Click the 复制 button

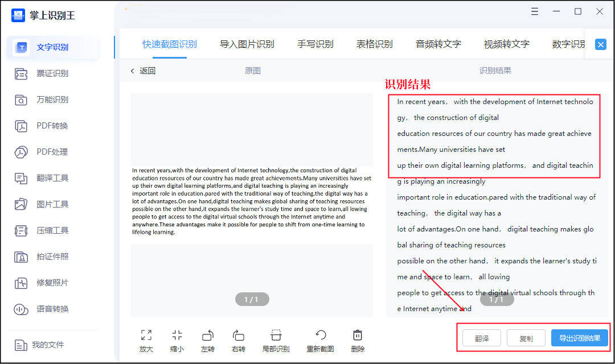coord(526,338)
